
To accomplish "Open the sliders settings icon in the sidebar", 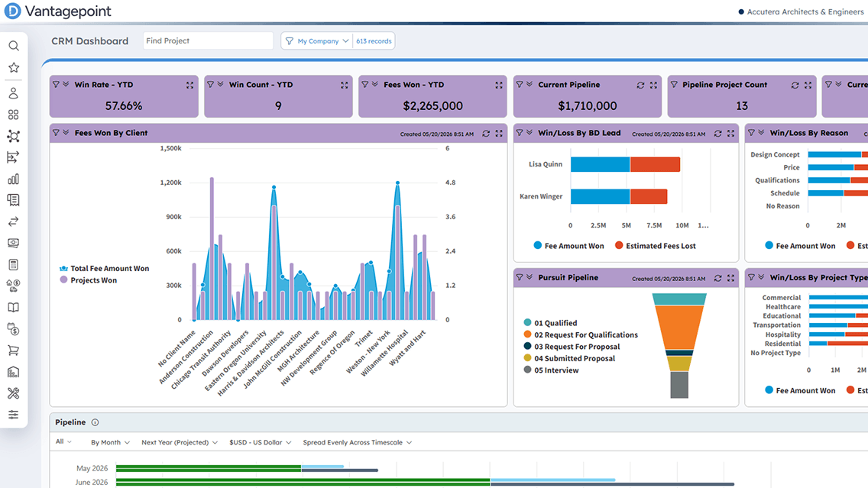I will [14, 415].
